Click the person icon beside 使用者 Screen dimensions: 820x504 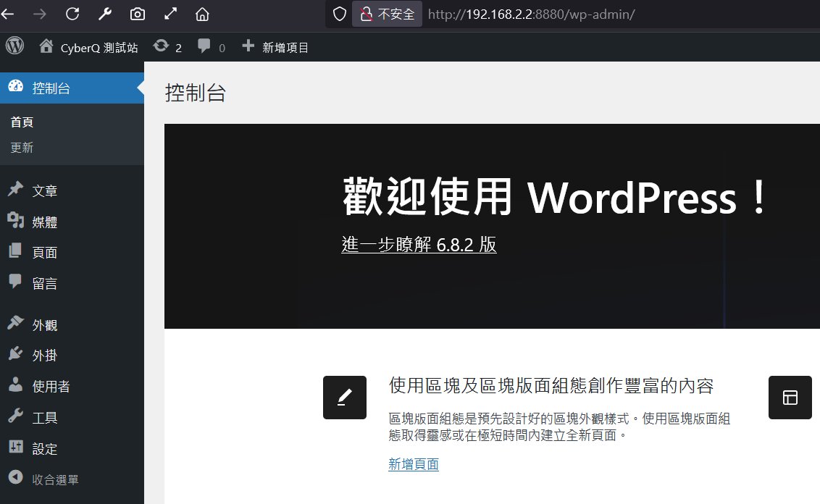click(16, 385)
